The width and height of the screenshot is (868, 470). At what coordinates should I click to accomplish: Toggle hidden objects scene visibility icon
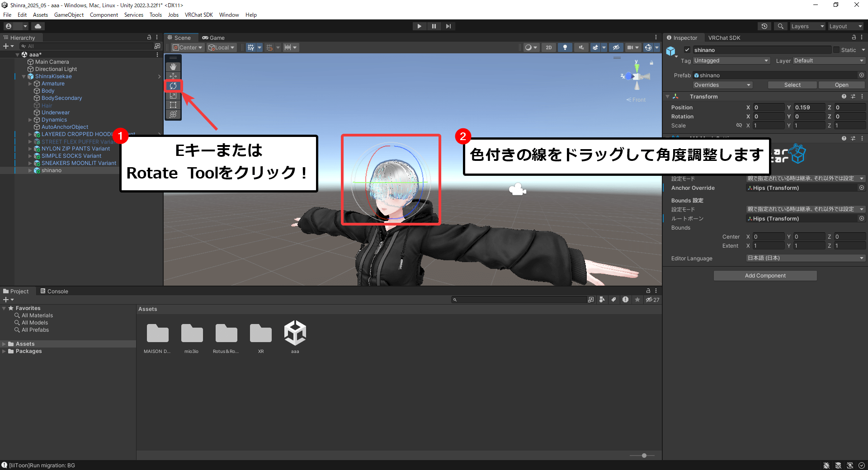616,47
